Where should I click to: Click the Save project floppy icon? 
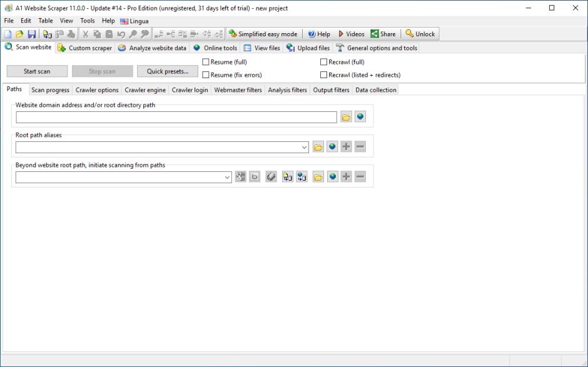click(x=31, y=34)
